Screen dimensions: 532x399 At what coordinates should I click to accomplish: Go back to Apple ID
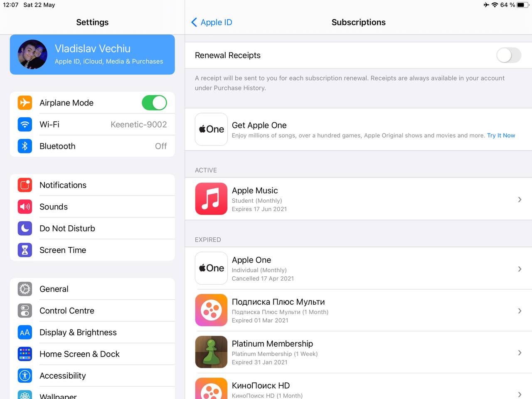click(x=212, y=22)
